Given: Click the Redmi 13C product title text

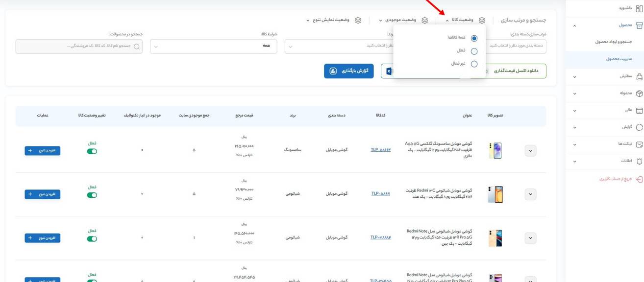Looking at the screenshot, I should [439, 193].
